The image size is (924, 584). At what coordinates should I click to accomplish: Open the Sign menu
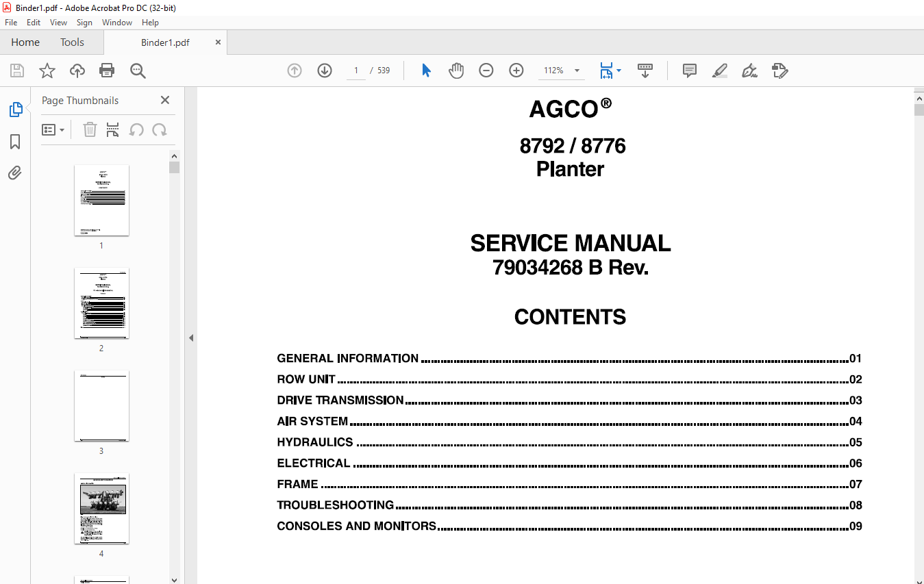(84, 23)
